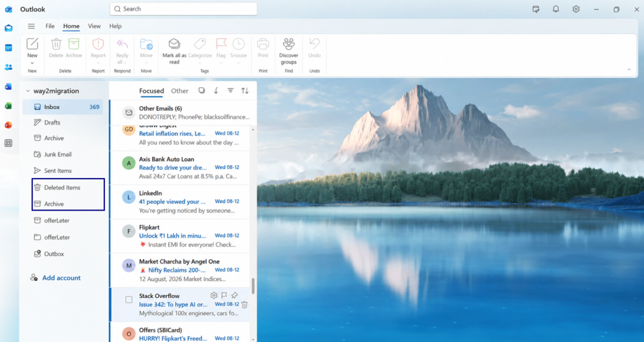644x342 pixels.
Task: Delete Stack Overflow email via trash icon
Action: click(x=245, y=304)
